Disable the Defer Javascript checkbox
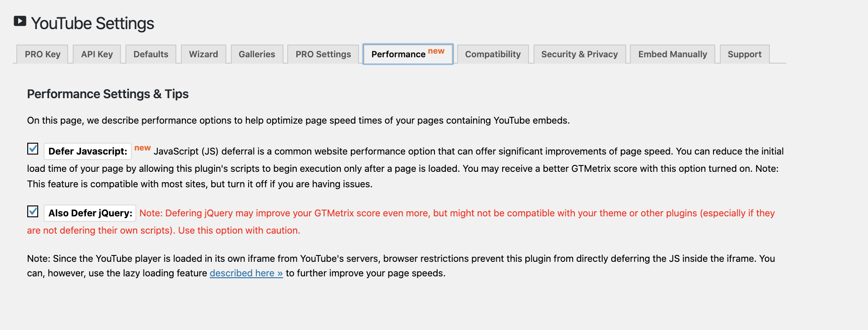The height and width of the screenshot is (330, 868). 32,149
